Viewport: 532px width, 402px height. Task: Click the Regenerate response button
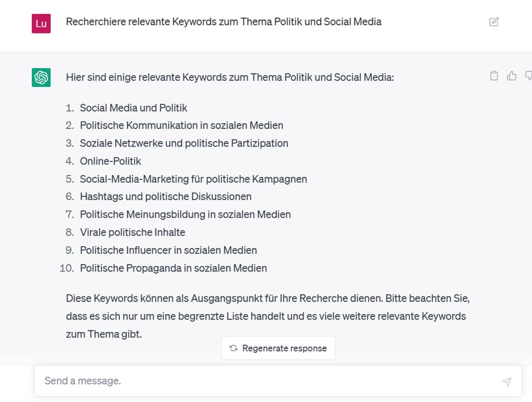(x=278, y=348)
